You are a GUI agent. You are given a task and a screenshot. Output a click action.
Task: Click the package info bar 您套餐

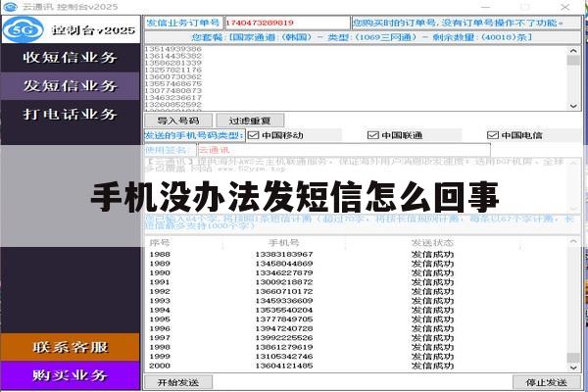pos(363,37)
